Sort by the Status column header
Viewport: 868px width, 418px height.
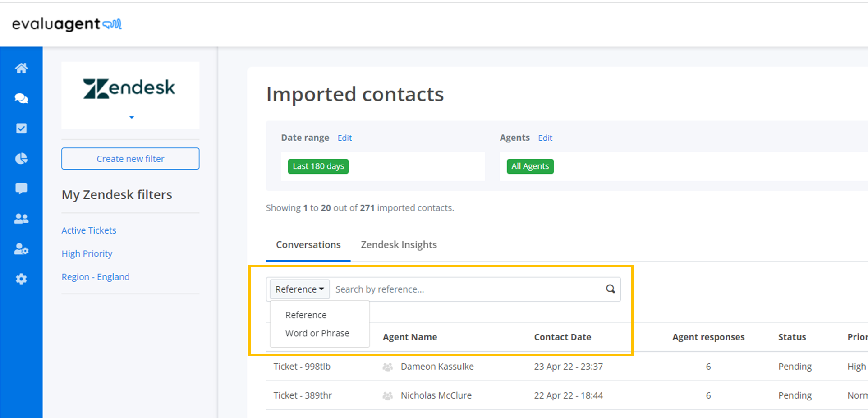pyautogui.click(x=792, y=337)
